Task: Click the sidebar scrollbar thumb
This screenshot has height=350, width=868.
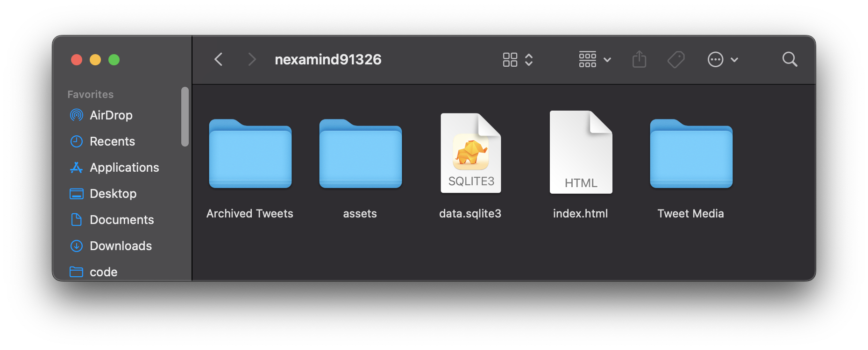Action: (x=185, y=117)
